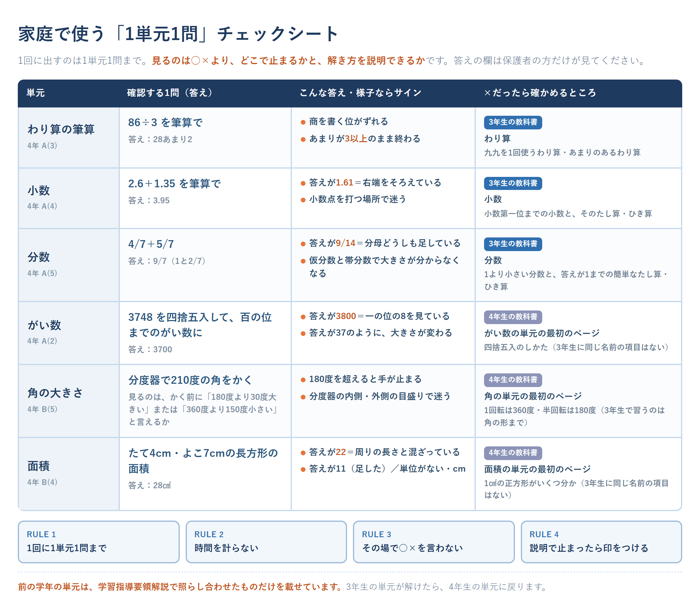The image size is (700, 612).
Task: Click the question 分度器で210度の角をかく
Action: point(190,380)
